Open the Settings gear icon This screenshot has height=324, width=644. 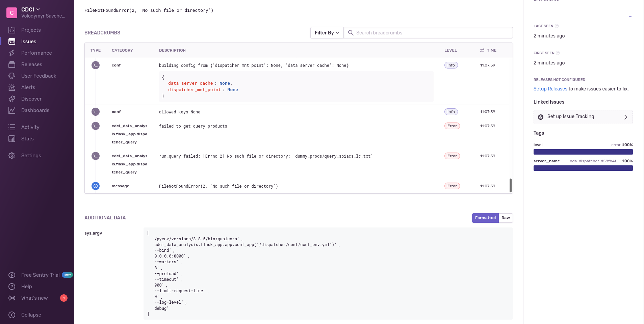point(11,155)
